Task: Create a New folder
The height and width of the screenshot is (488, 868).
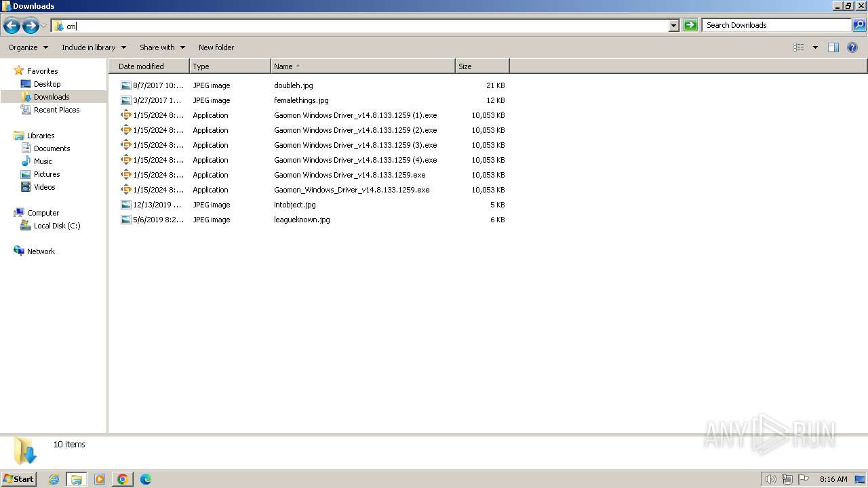Action: tap(216, 47)
